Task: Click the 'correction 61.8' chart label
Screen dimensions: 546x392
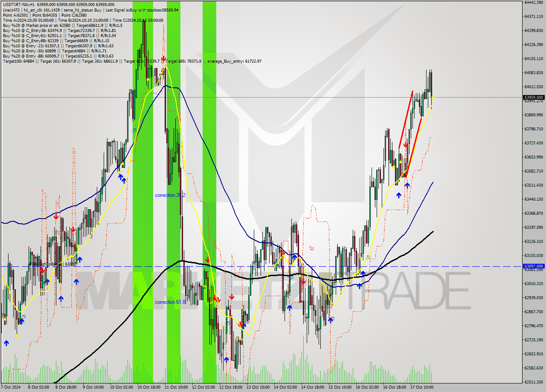Action: point(170,302)
